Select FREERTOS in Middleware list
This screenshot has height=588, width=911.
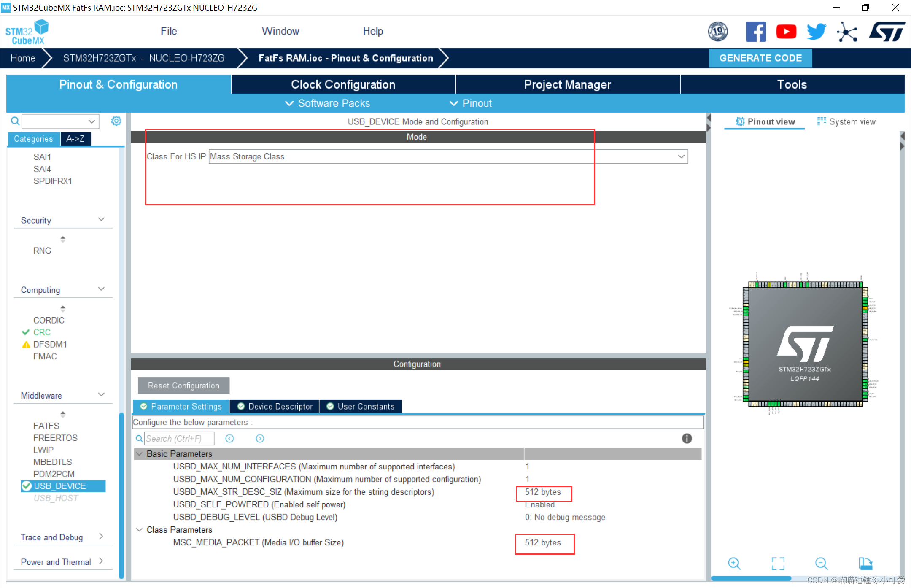(x=55, y=438)
